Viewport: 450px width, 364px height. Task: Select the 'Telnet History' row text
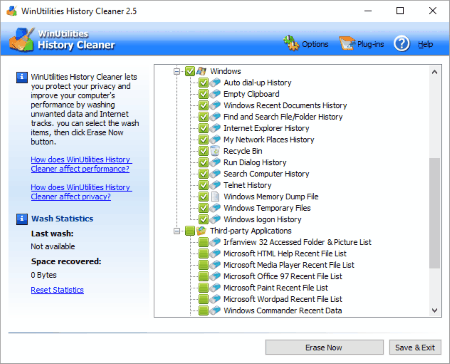pyautogui.click(x=247, y=185)
